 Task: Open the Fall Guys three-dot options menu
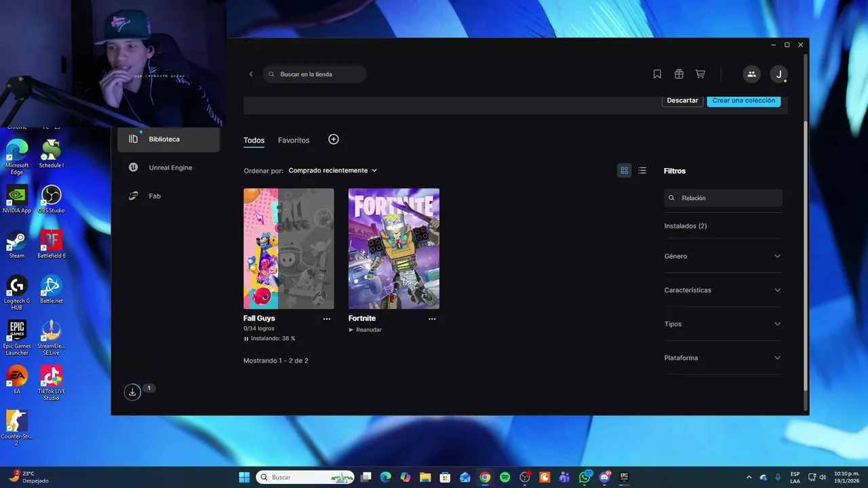pyautogui.click(x=327, y=319)
